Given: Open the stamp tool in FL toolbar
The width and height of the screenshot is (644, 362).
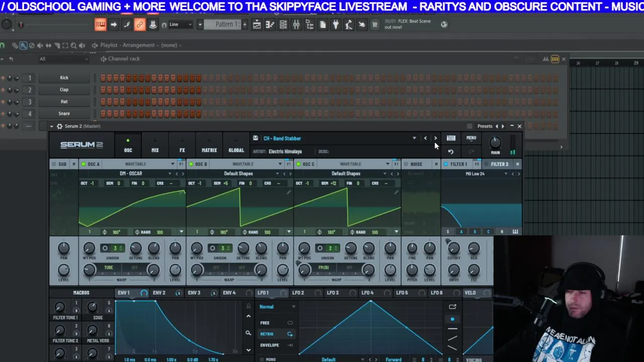Looking at the screenshot, I should coord(153,24).
